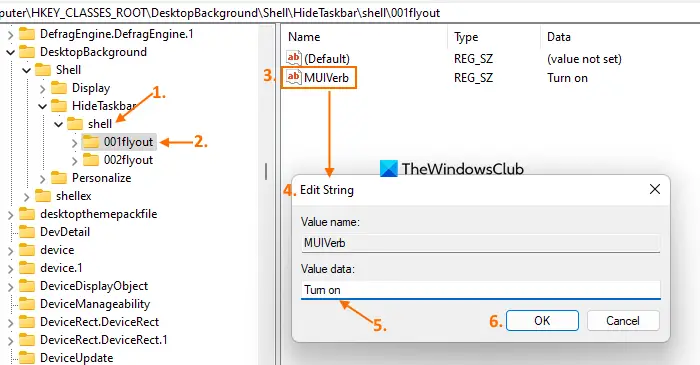Click the Display key folder icon
The width and height of the screenshot is (700, 365).
pyautogui.click(x=59, y=88)
